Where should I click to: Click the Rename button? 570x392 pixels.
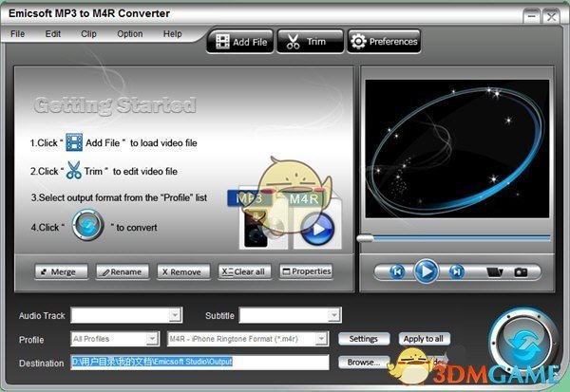pyautogui.click(x=123, y=271)
